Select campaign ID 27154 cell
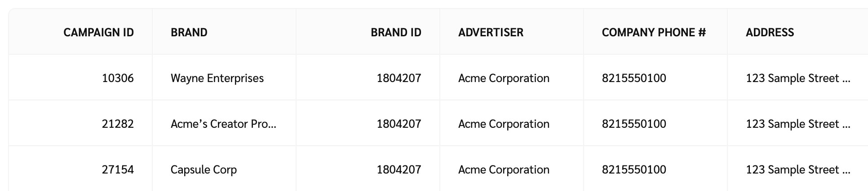Viewport: 868px width, 191px height. pyautogui.click(x=118, y=169)
